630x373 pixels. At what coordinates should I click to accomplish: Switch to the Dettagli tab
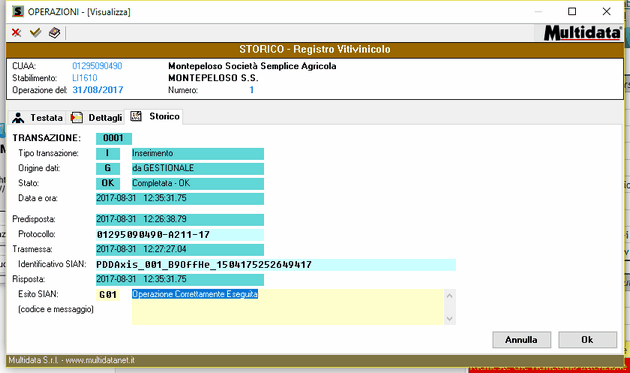(96, 118)
